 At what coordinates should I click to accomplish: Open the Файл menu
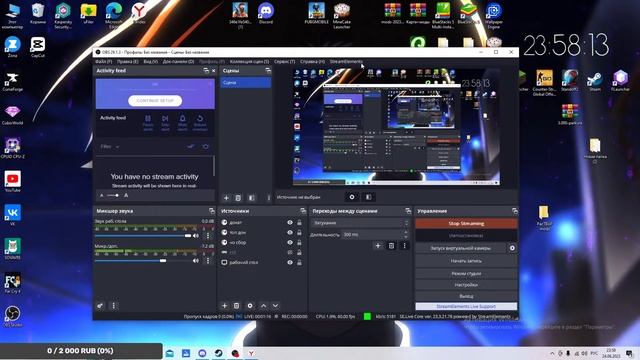(103, 62)
